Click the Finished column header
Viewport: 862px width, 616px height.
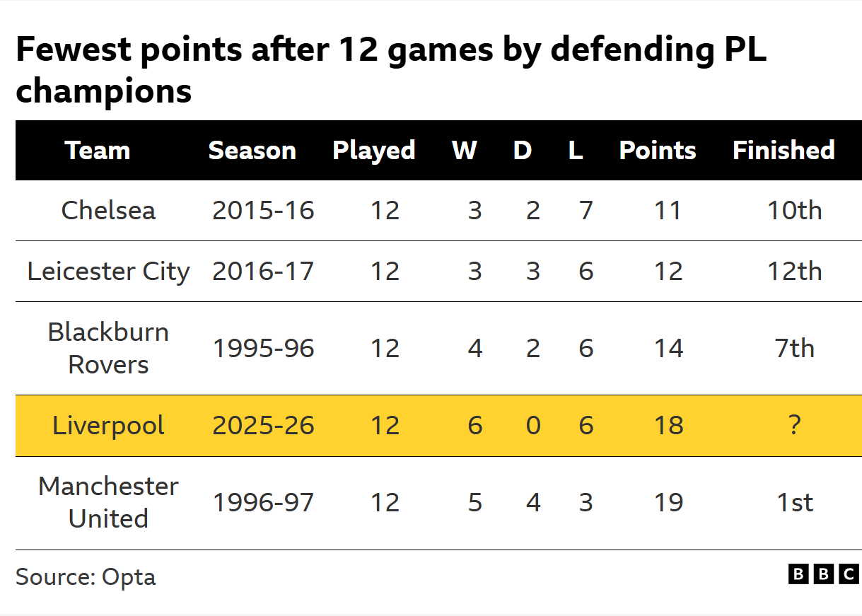click(x=784, y=151)
